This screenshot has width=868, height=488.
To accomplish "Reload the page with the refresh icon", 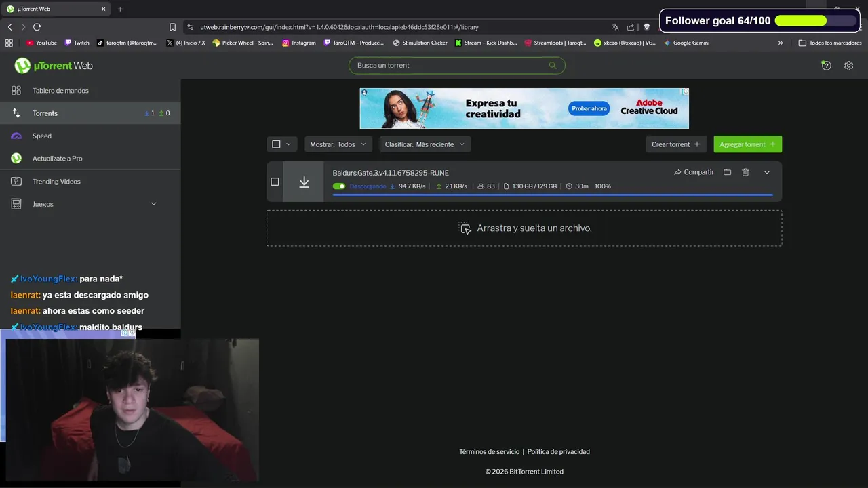I will pos(37,27).
